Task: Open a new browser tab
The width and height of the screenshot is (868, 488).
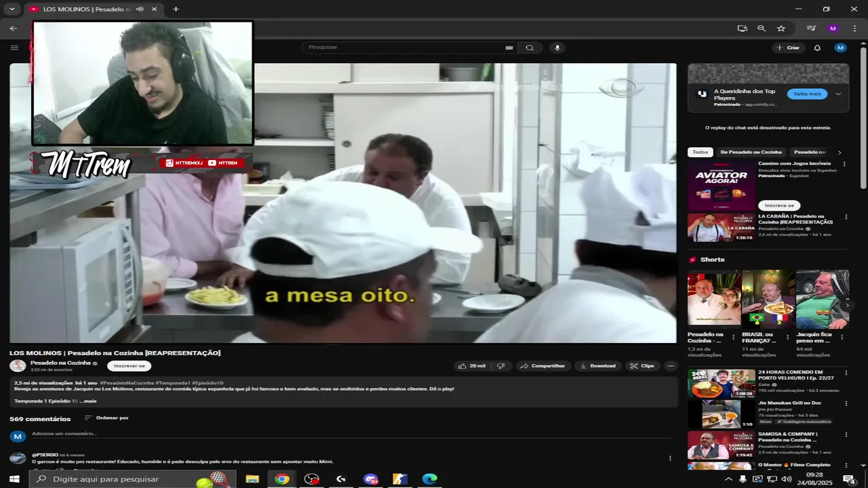Action: 176,9
